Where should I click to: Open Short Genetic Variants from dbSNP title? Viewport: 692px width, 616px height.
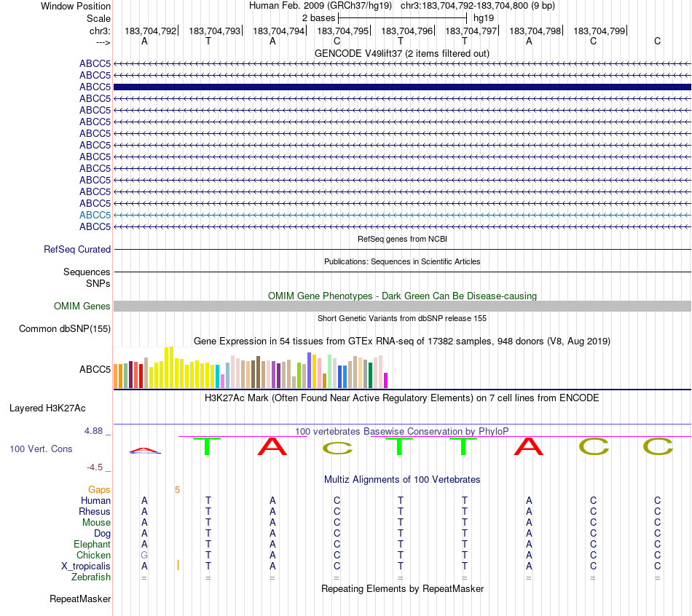pyautogui.click(x=402, y=319)
